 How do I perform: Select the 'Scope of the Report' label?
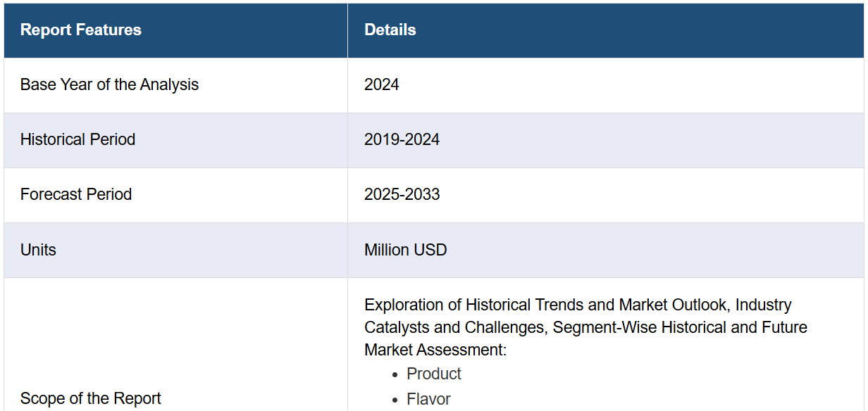pyautogui.click(x=90, y=398)
